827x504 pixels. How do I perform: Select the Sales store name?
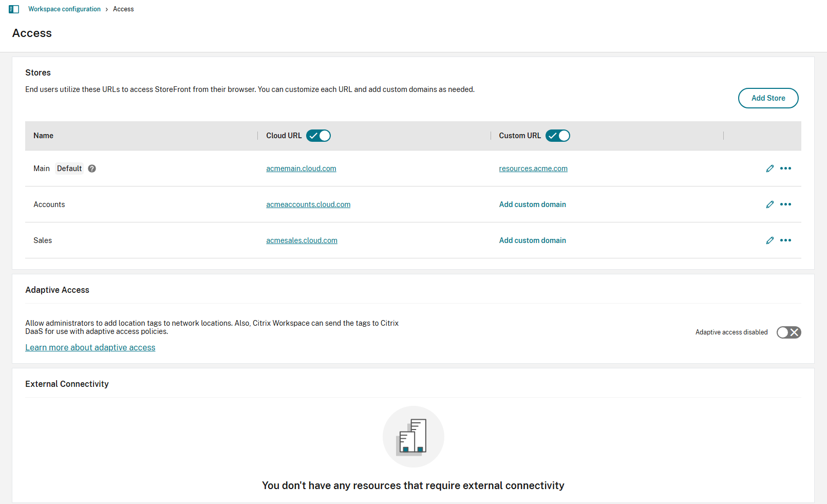(43, 240)
